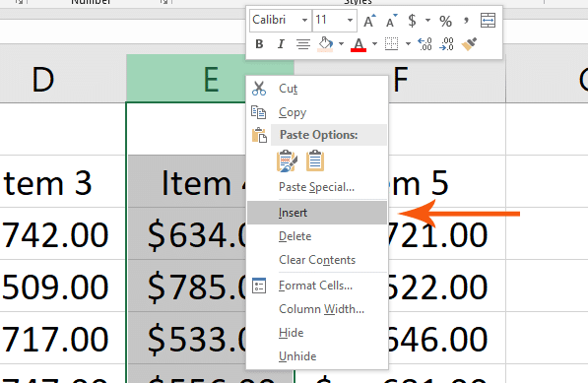The height and width of the screenshot is (383, 588).
Task: Apply comma style format
Action: point(466,21)
